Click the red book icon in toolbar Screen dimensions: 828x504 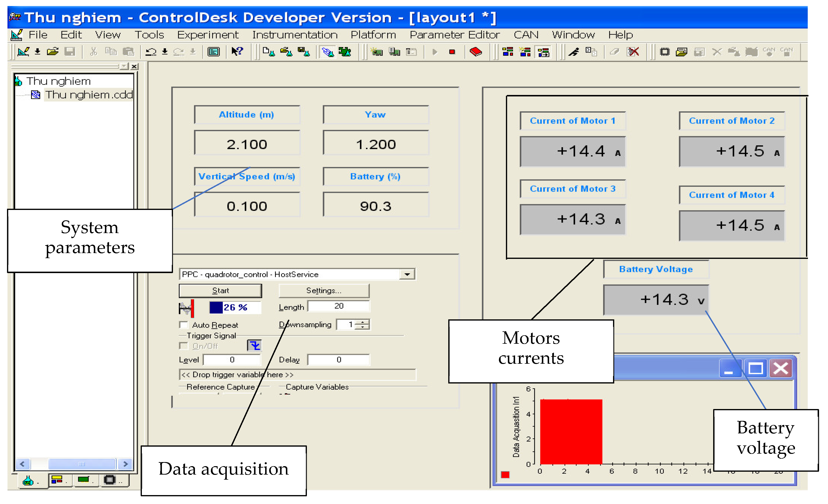[x=476, y=52]
